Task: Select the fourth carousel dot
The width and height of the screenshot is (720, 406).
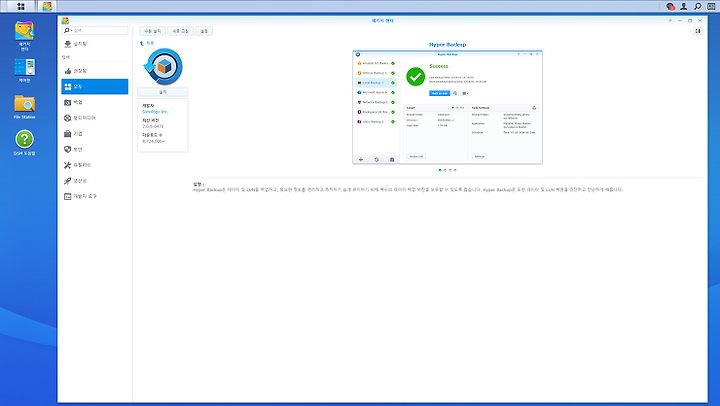Action: point(455,170)
